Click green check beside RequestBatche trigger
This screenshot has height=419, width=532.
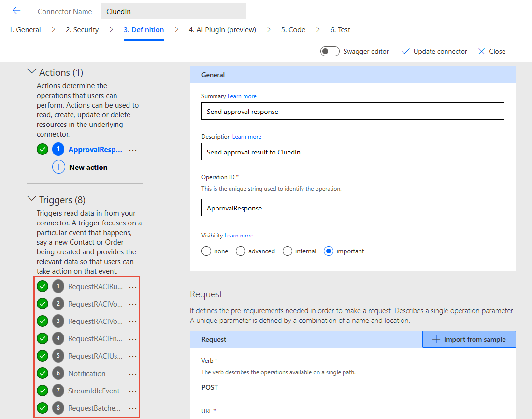tap(43, 408)
